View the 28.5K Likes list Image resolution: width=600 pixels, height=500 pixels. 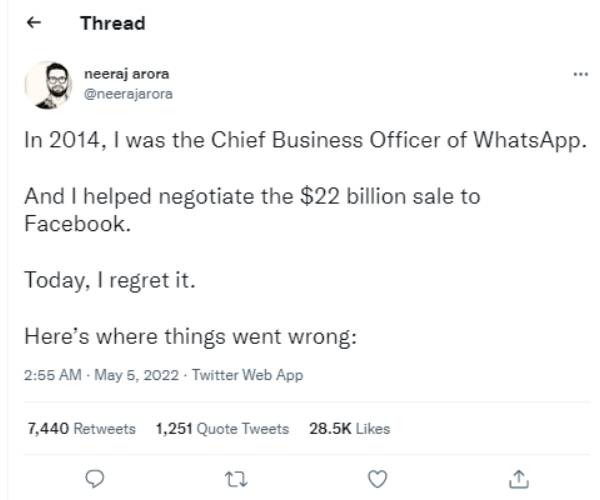349,428
